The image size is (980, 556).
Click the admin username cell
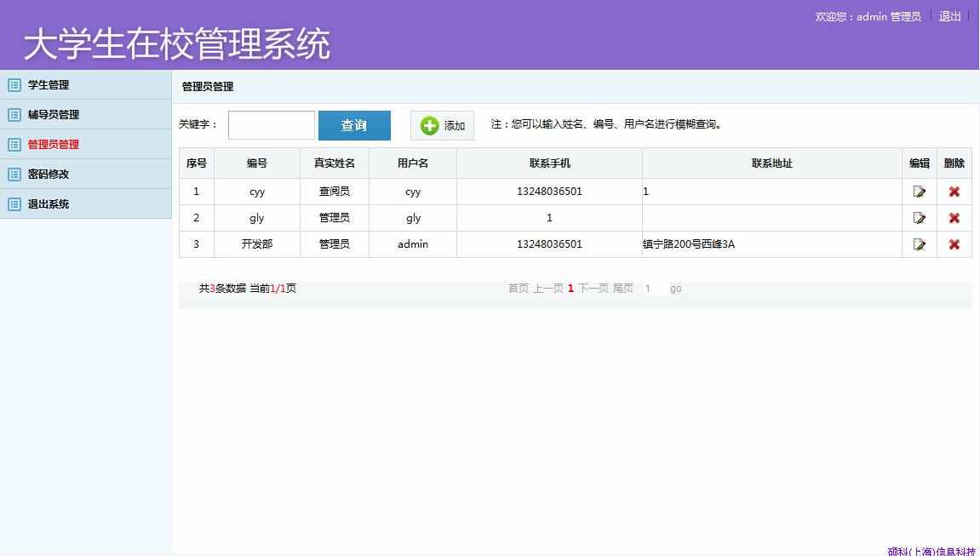pos(412,244)
